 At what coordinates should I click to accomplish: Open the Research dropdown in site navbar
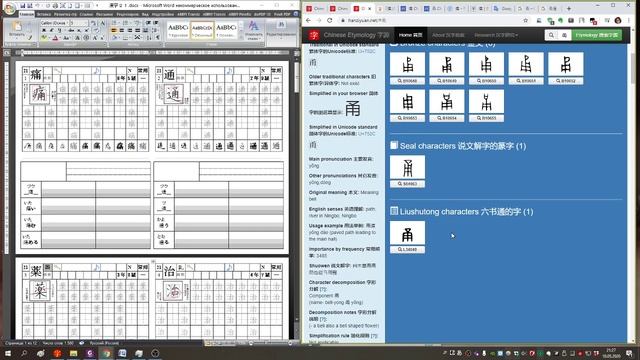(496, 35)
